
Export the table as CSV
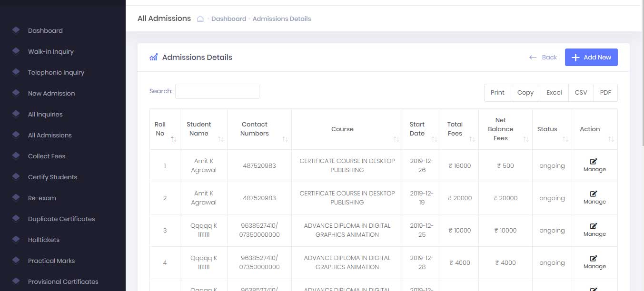point(581,93)
